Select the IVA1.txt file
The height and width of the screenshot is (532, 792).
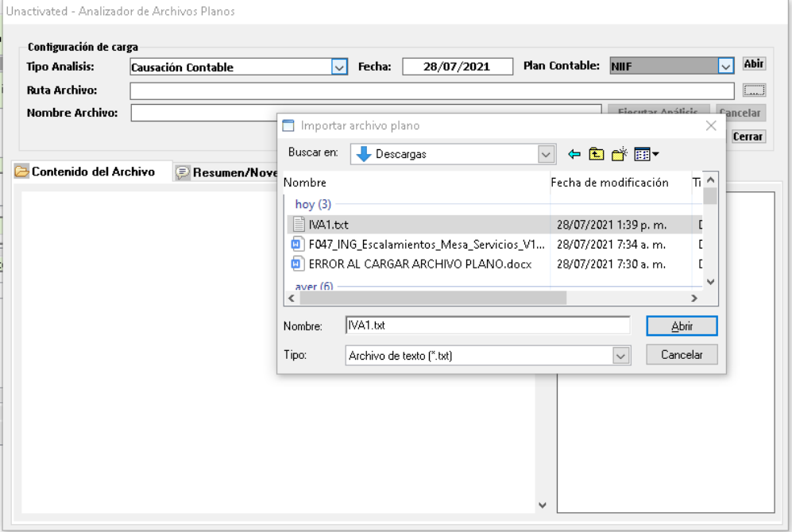329,225
